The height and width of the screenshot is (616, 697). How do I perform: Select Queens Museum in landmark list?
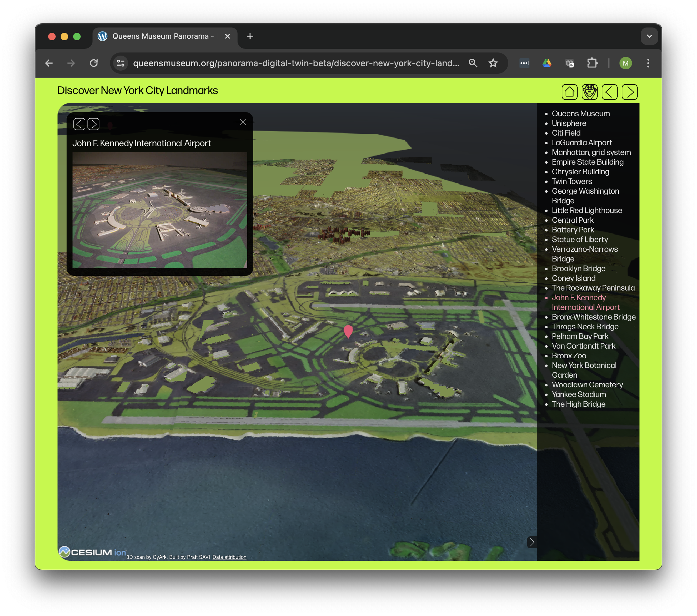[581, 113]
